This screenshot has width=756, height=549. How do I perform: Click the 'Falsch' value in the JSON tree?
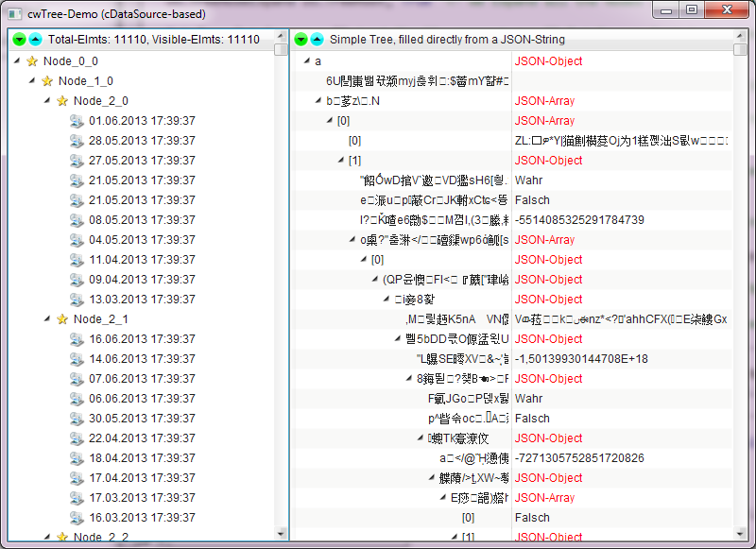coord(530,199)
